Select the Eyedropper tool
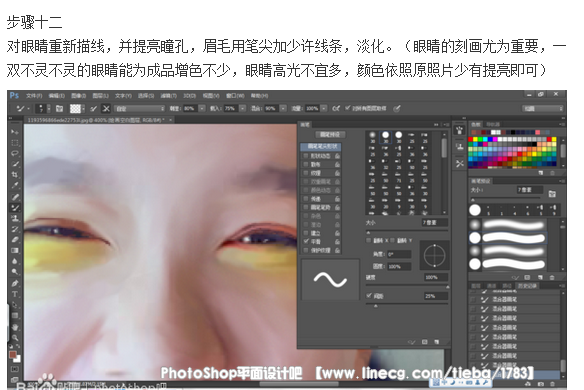This screenshot has width=584, height=390. (x=15, y=185)
